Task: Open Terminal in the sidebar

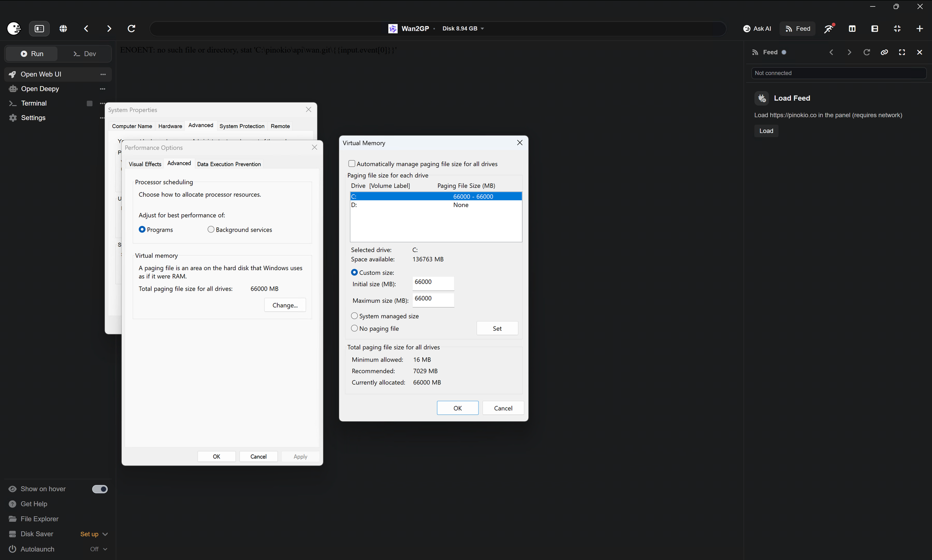Action: pos(34,103)
